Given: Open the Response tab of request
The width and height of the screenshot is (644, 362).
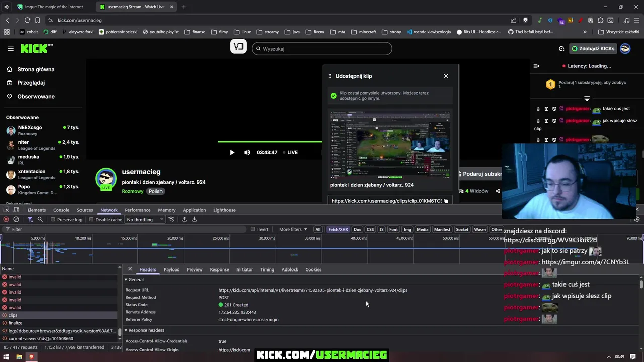Looking at the screenshot, I should pyautogui.click(x=219, y=269).
